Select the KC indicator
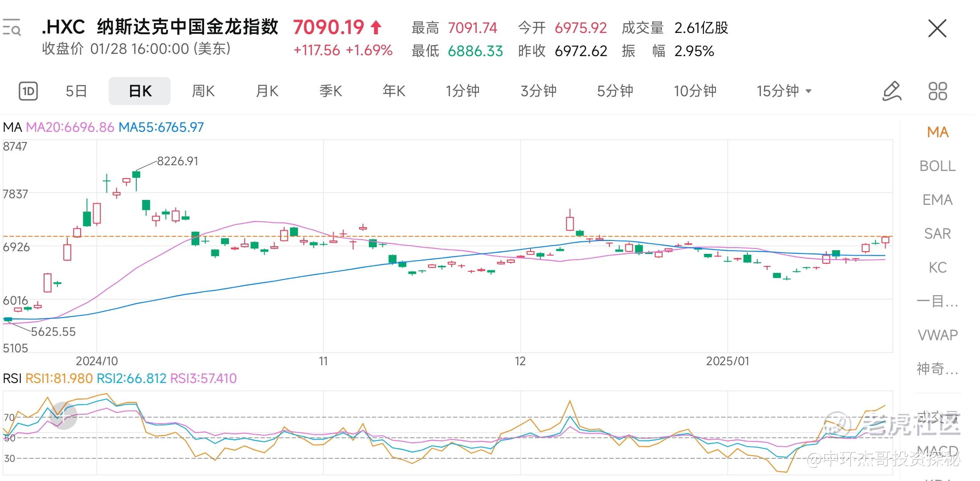Screen dimensions: 980x481 point(938,268)
